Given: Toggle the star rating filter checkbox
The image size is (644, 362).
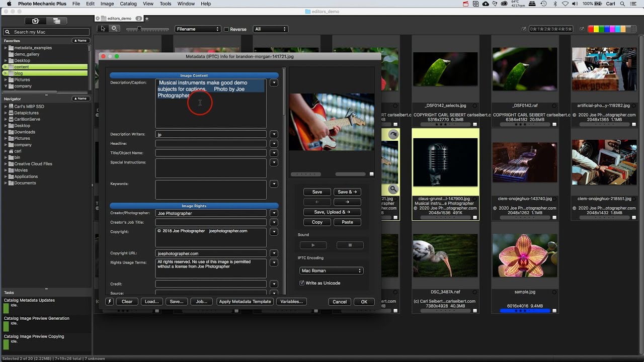Looking at the screenshot, I should 524,29.
